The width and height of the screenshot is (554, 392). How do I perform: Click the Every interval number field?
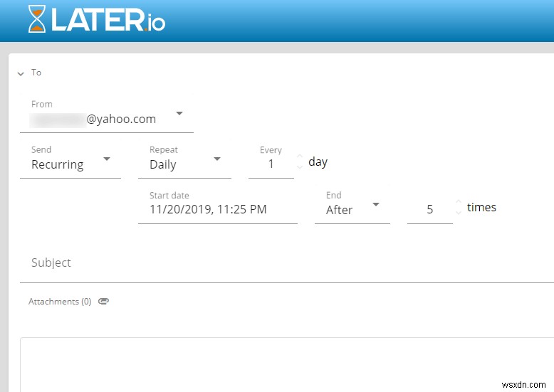[271, 164]
